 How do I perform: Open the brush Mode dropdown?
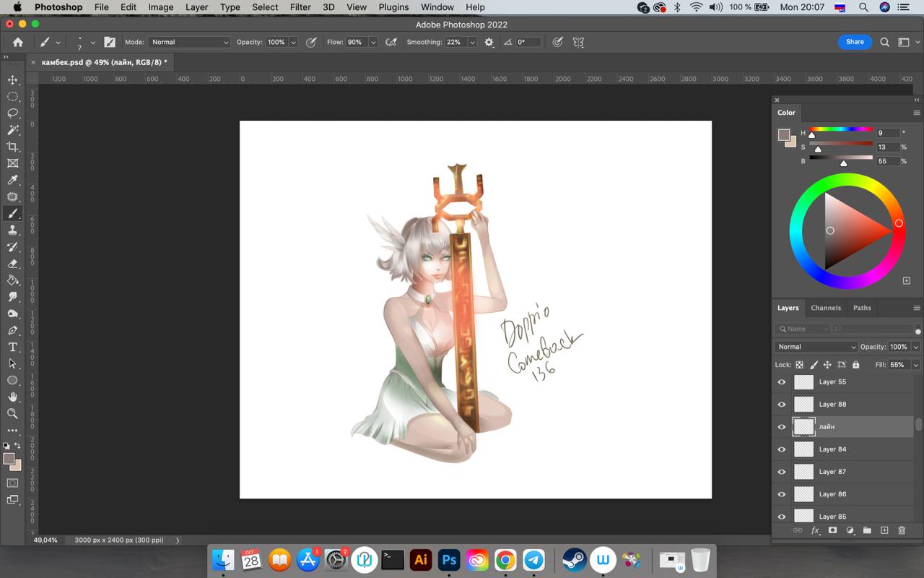[189, 43]
